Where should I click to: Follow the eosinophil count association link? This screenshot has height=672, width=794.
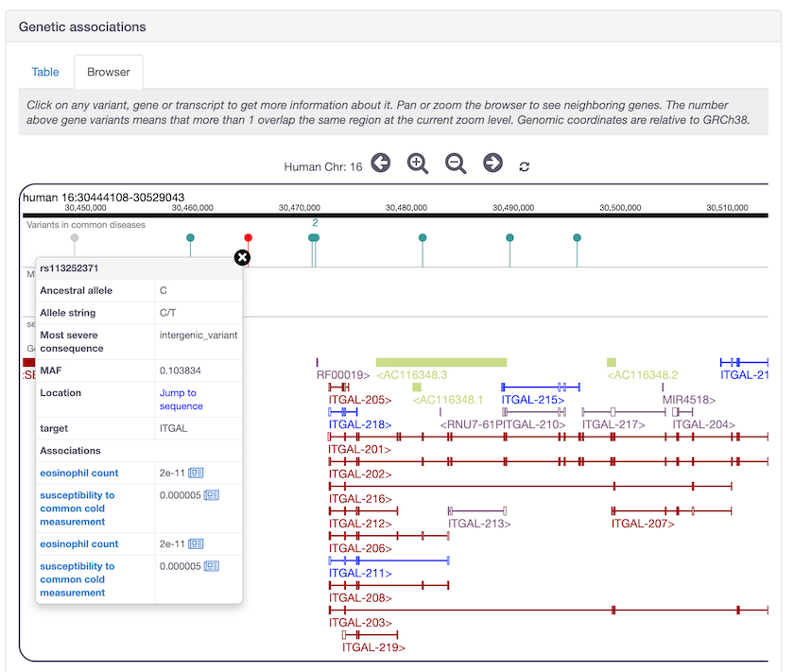(x=78, y=471)
